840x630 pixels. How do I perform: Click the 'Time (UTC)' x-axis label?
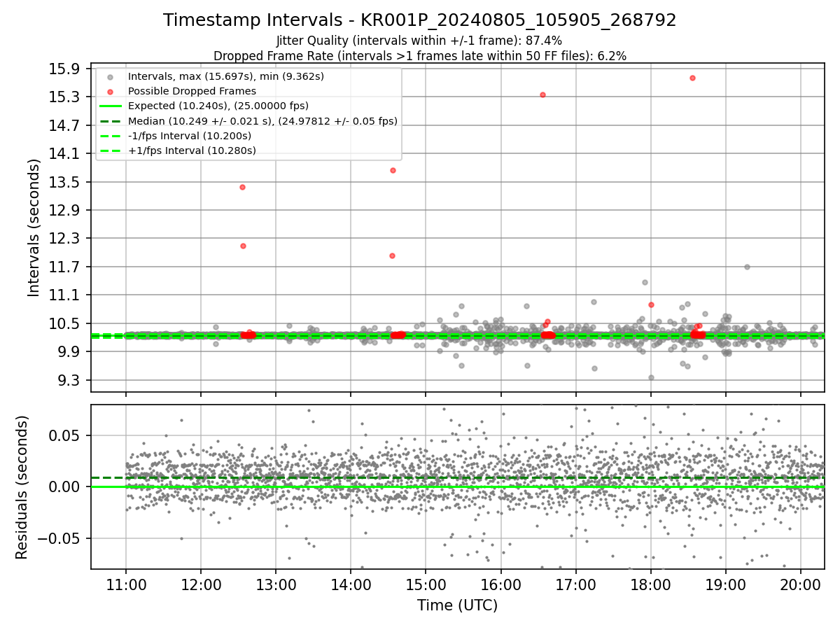coord(458,605)
